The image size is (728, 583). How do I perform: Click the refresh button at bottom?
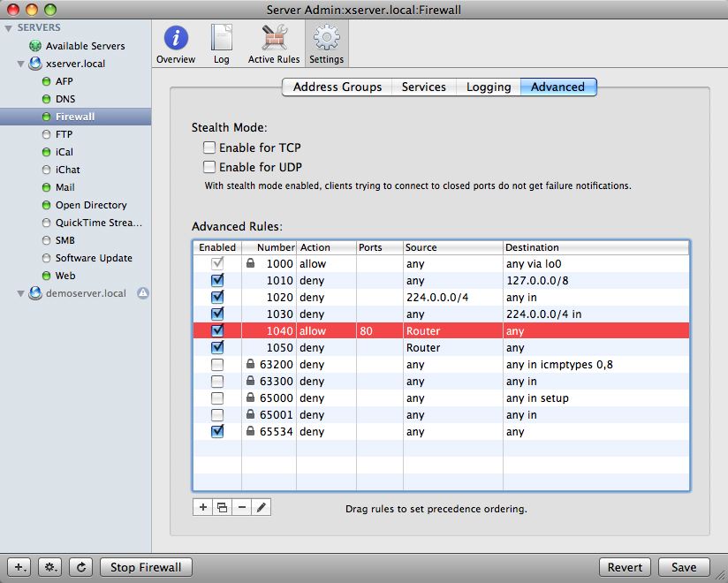click(x=80, y=567)
